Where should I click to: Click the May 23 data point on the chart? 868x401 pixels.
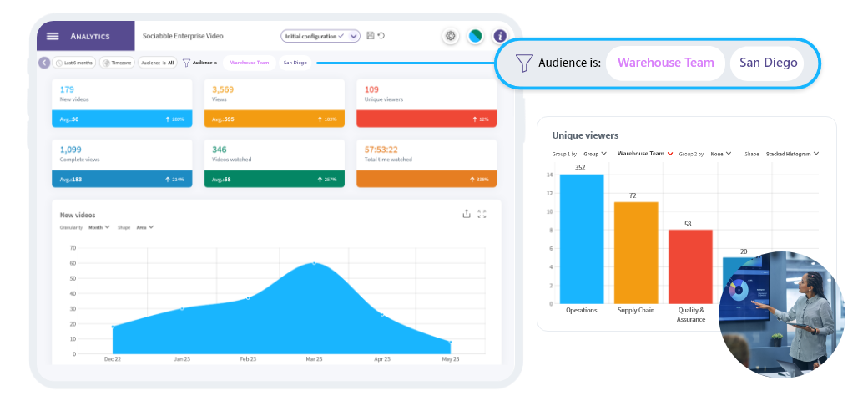pyautogui.click(x=451, y=343)
